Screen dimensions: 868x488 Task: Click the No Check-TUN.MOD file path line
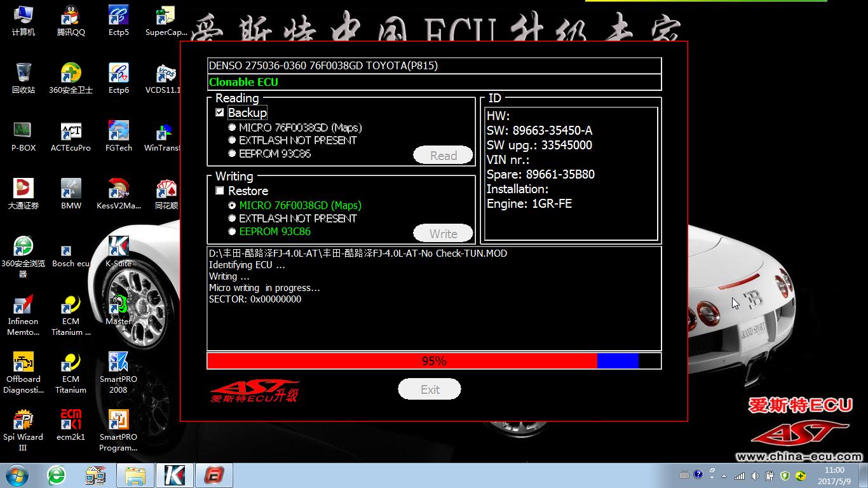358,254
